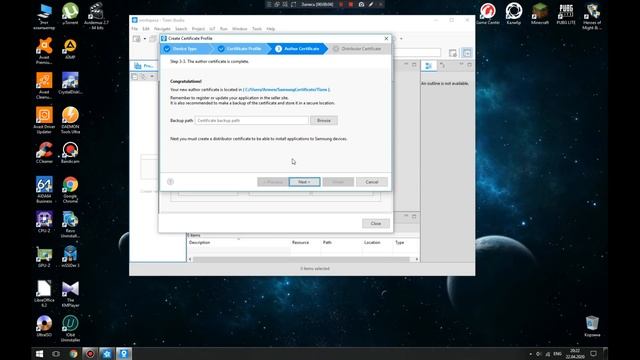The width and height of the screenshot is (640, 360).
Task: Open AIMP desktop shortcut
Action: point(70,49)
